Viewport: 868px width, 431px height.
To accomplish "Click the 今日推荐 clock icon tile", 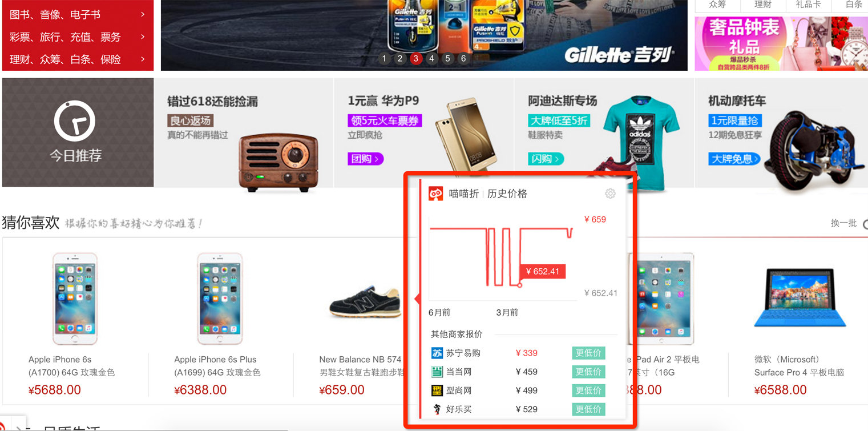I will pyautogui.click(x=78, y=132).
